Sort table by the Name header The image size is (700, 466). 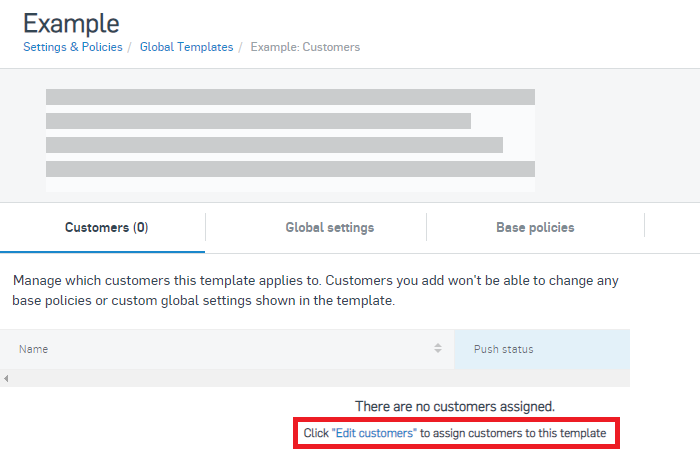[34, 349]
